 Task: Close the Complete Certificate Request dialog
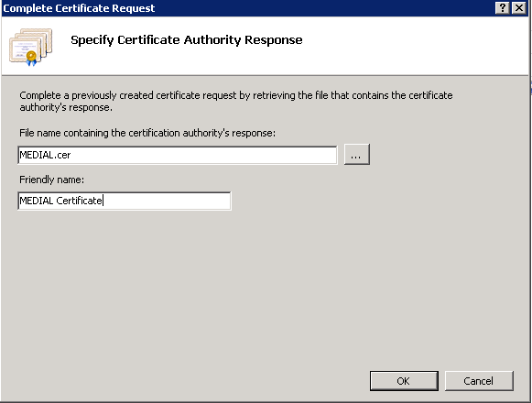[519, 8]
